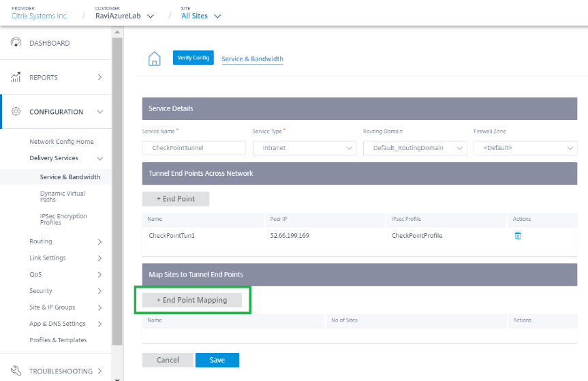The height and width of the screenshot is (381, 588).
Task: Expand the Link Settings chevron
Action: (99, 258)
